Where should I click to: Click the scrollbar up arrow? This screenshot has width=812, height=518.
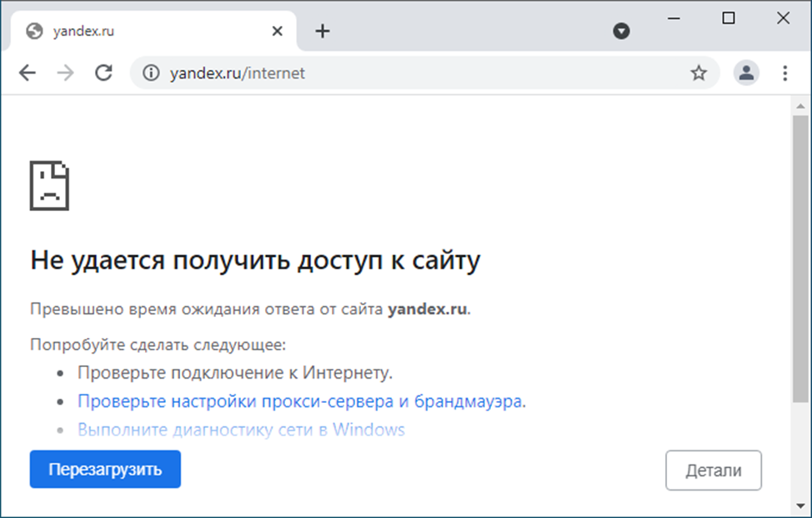[800, 106]
